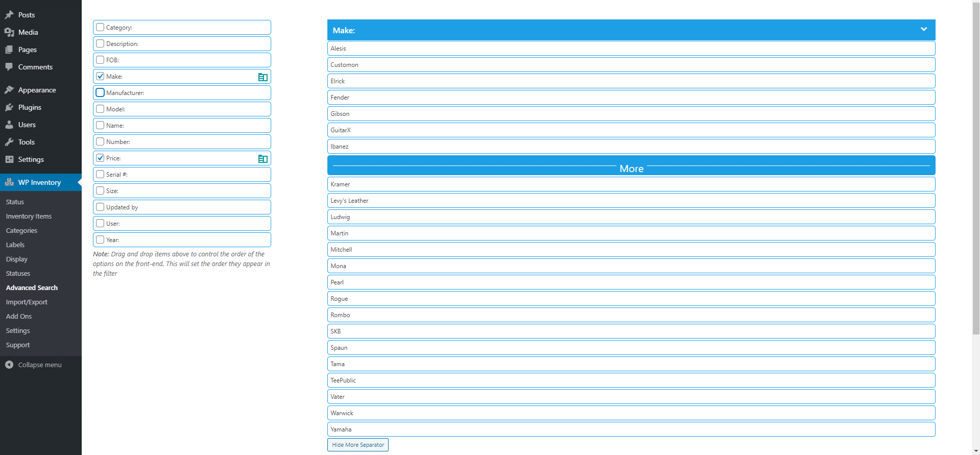The width and height of the screenshot is (980, 455).
Task: Click Hide More Separator button
Action: 358,445
